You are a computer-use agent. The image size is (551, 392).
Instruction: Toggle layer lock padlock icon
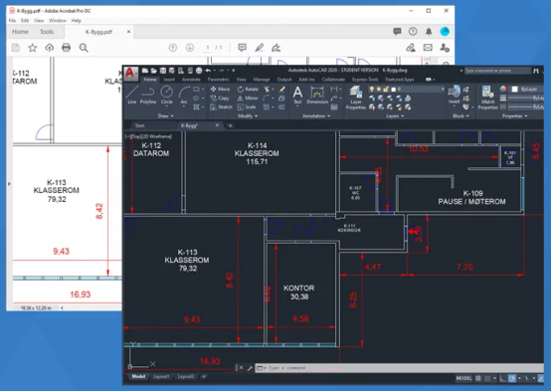(x=386, y=89)
